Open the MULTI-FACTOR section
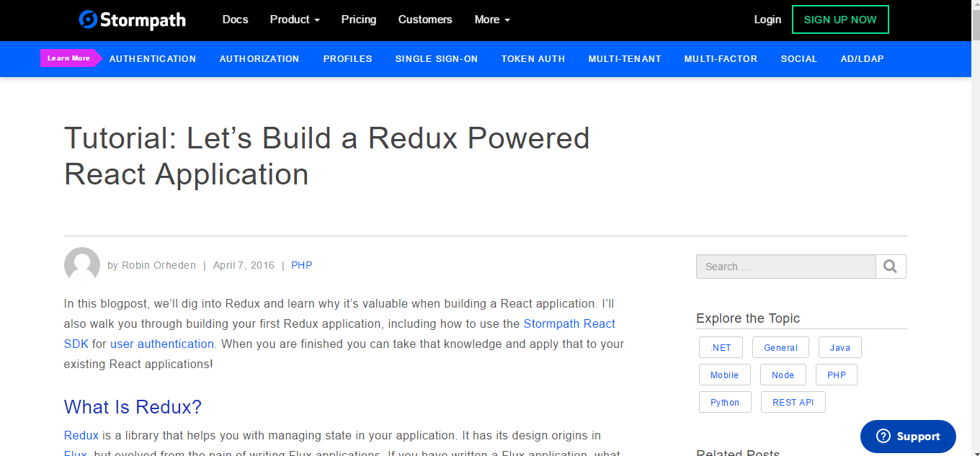The image size is (980, 456). [x=721, y=58]
